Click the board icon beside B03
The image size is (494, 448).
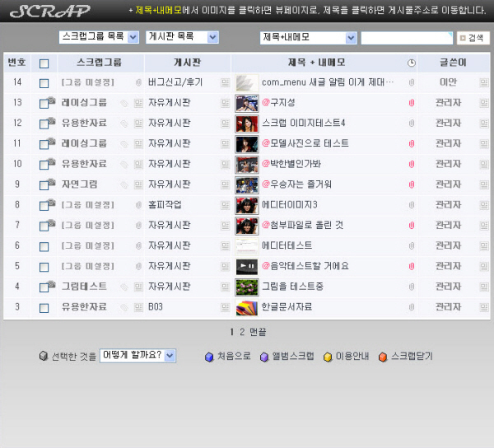tap(225, 307)
